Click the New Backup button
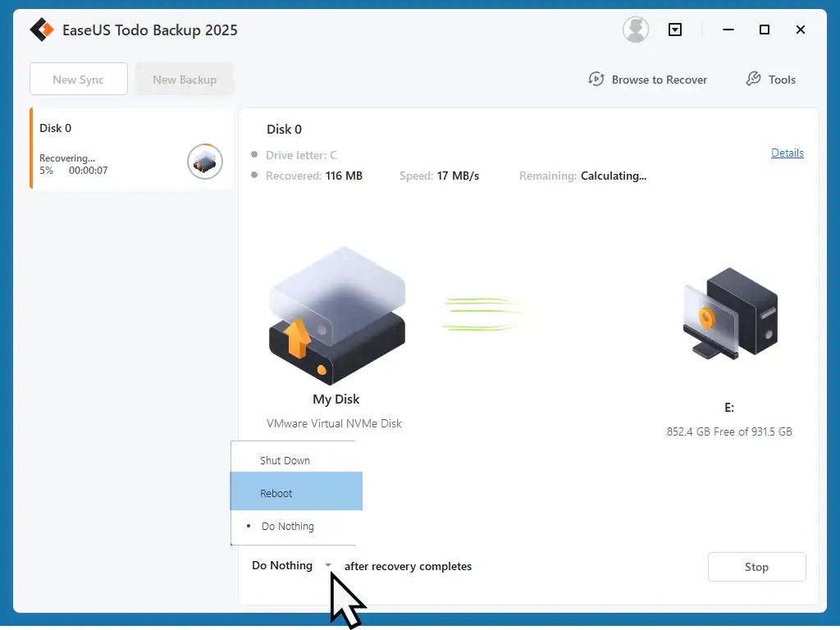Screen dimensions: 840x630 point(185,80)
